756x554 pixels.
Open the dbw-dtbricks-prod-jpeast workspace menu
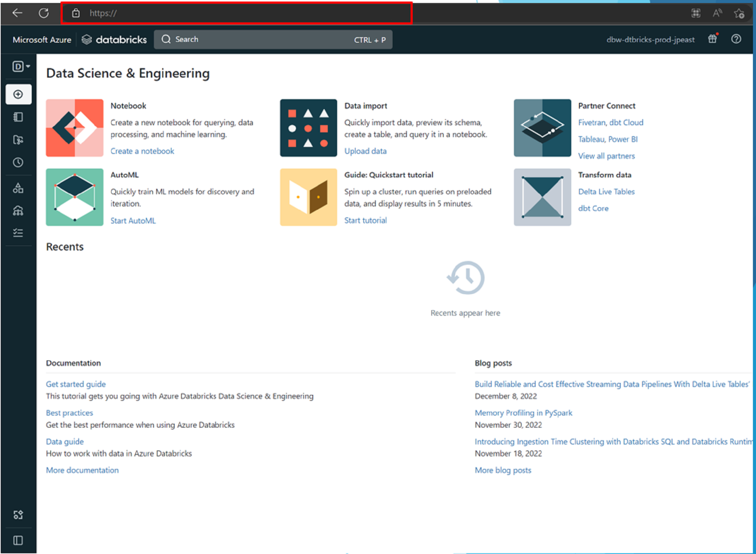(x=650, y=40)
